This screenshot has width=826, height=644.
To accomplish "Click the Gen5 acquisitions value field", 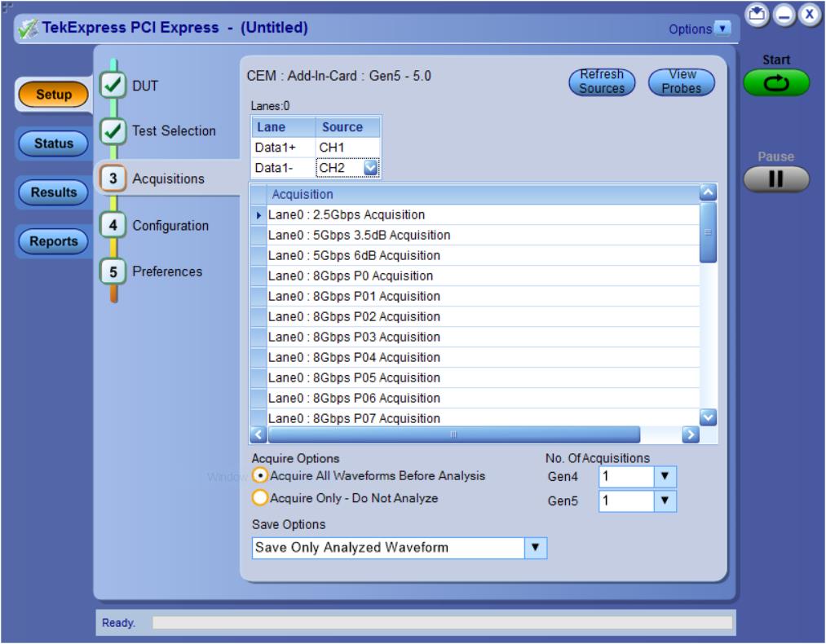I will pyautogui.click(x=626, y=501).
